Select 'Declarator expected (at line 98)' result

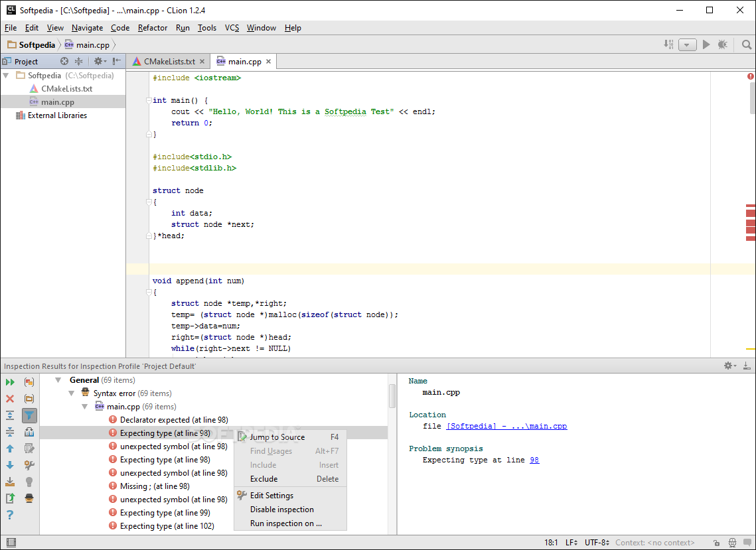pos(174,420)
